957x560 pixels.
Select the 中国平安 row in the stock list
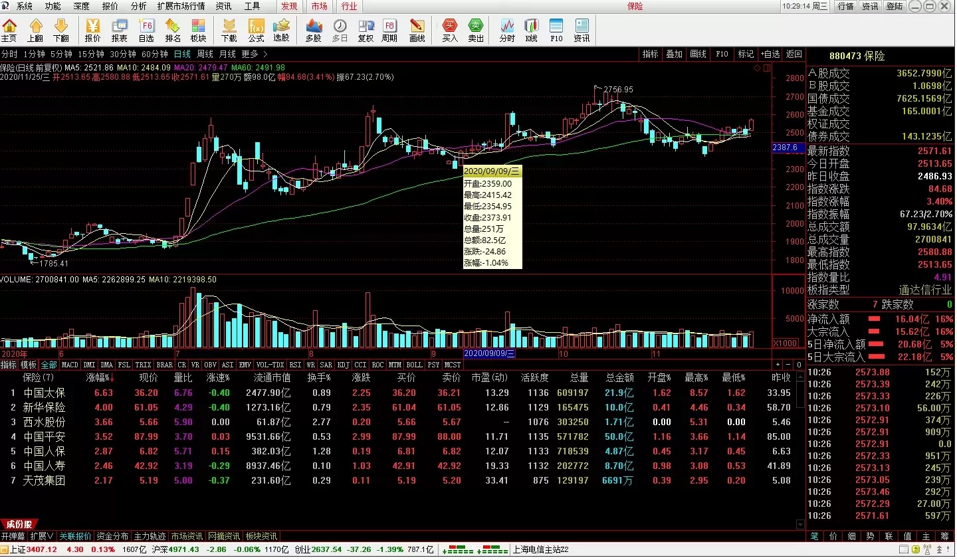pos(45,436)
